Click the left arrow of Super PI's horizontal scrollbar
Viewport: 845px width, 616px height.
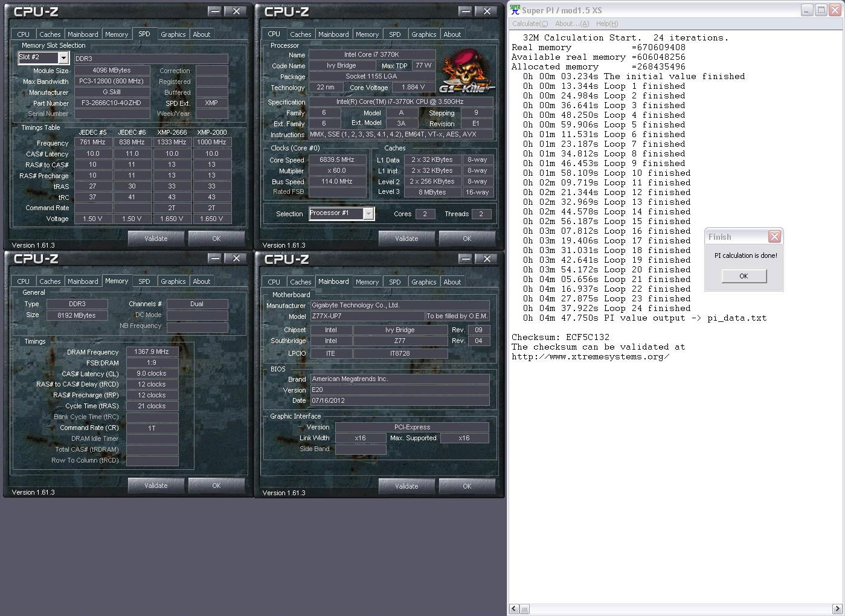515,609
